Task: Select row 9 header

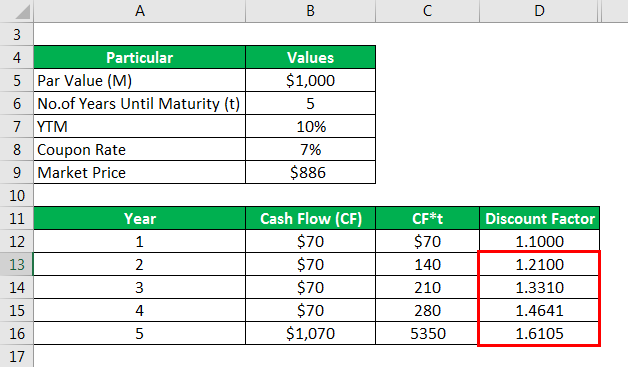Action: (16, 173)
